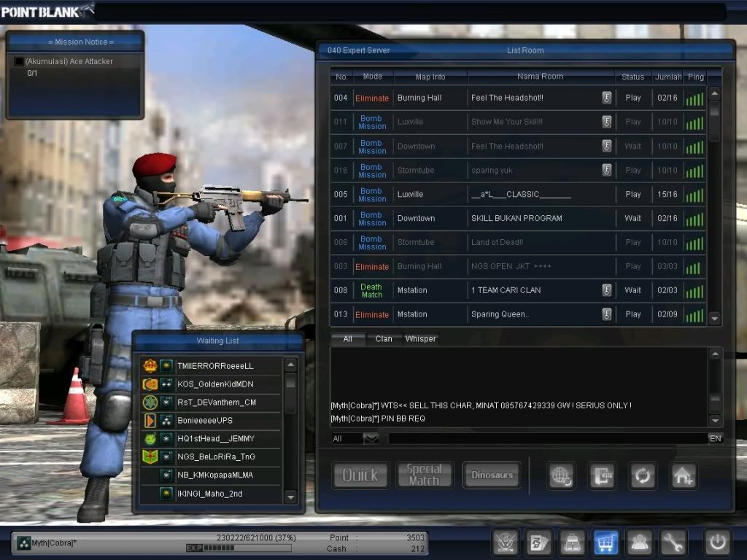
Task: Click the room list scroll-down arrow
Action: click(x=714, y=318)
